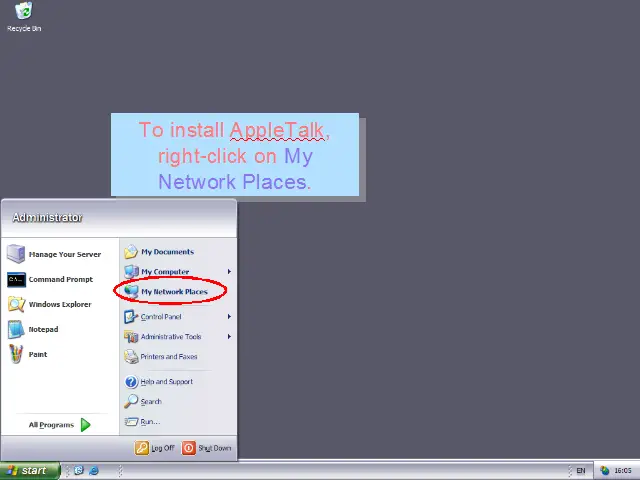Open Notepad from the Start menu
The height and width of the screenshot is (480, 640).
(x=16, y=329)
